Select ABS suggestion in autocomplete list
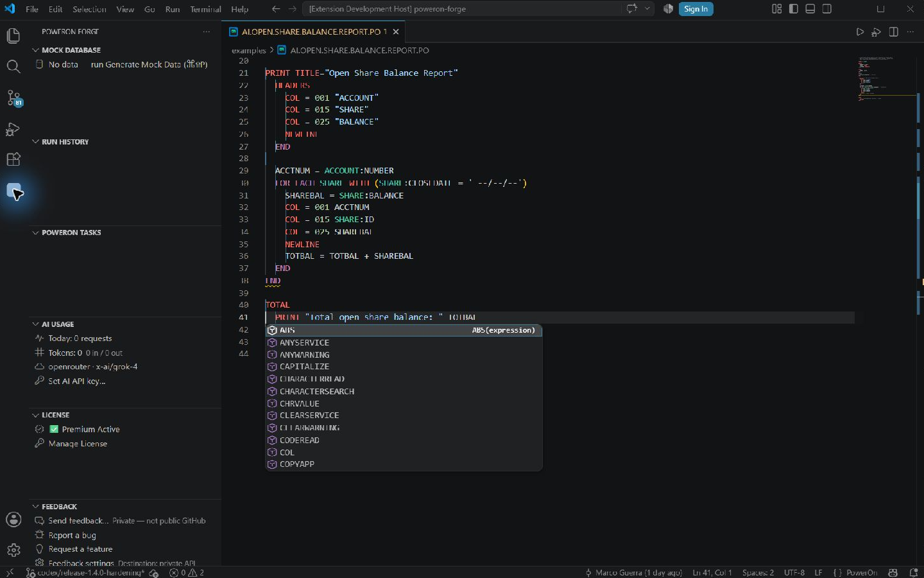The image size is (924, 578). (404, 330)
